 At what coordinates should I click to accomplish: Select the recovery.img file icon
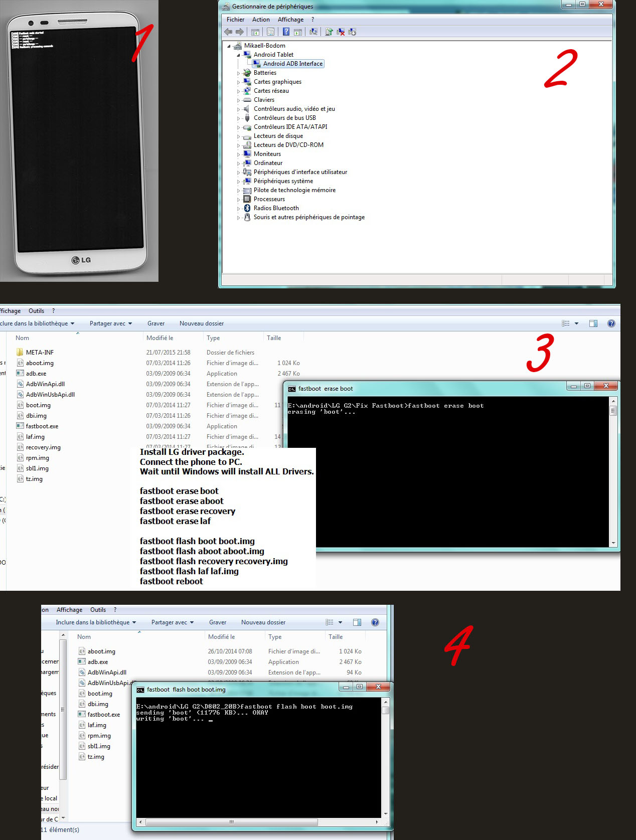(20, 447)
